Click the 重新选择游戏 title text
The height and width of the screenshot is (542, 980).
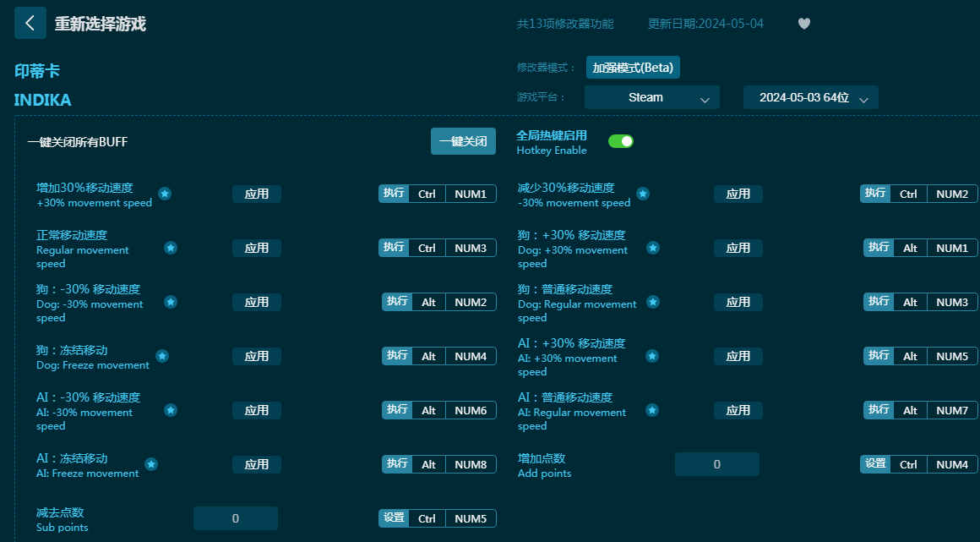(x=100, y=24)
